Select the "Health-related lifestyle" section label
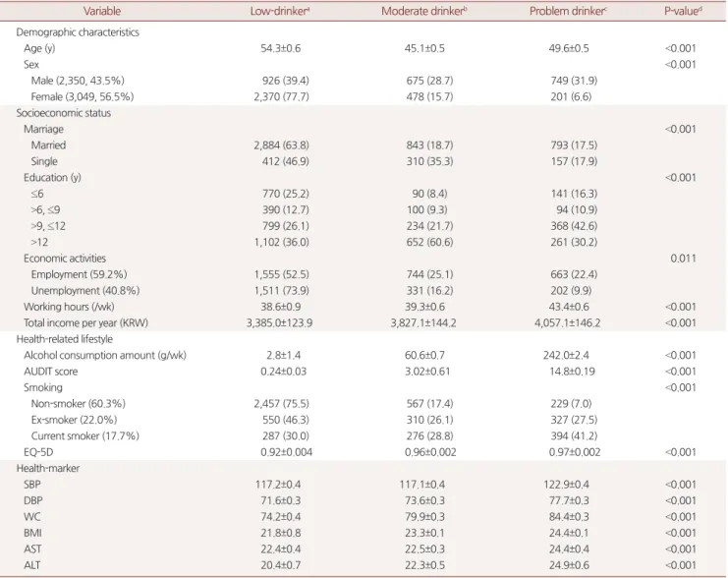The image size is (728, 578). (65, 339)
